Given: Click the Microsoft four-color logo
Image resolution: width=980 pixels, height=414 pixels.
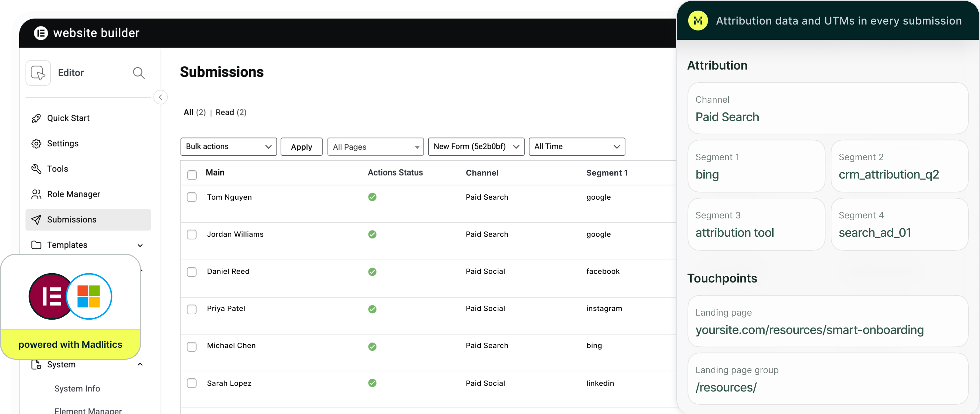Looking at the screenshot, I should click(x=89, y=296).
